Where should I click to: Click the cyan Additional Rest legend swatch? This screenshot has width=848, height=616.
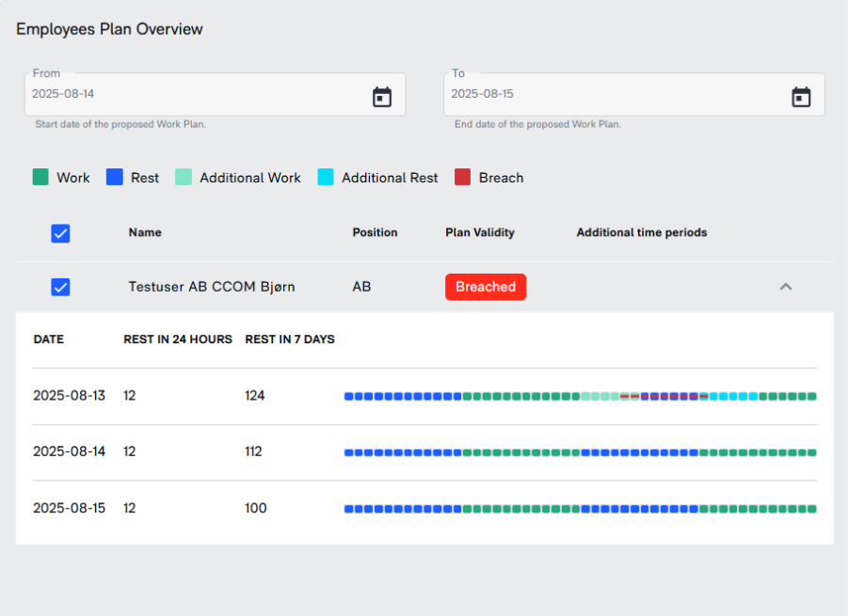(326, 177)
